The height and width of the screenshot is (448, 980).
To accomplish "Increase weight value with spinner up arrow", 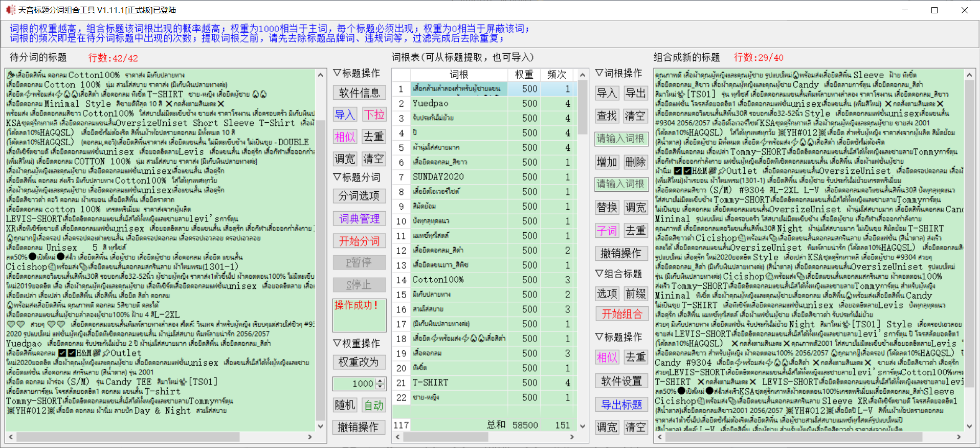I will coord(380,381).
